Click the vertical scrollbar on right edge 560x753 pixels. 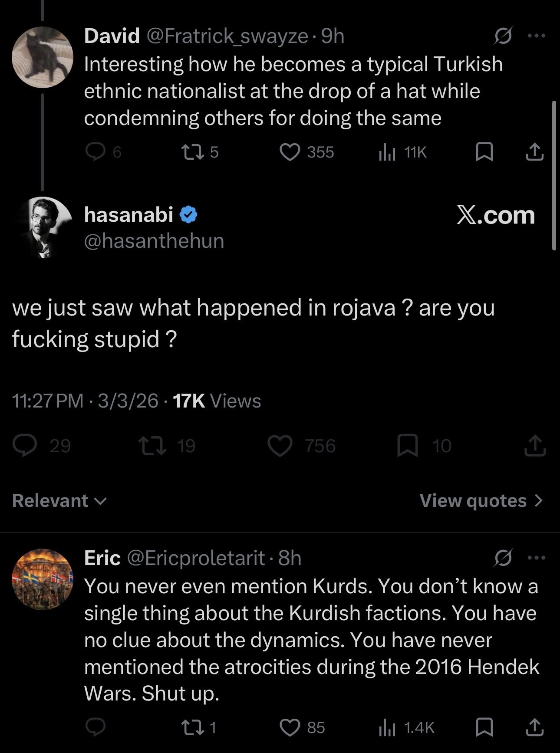coord(554,176)
